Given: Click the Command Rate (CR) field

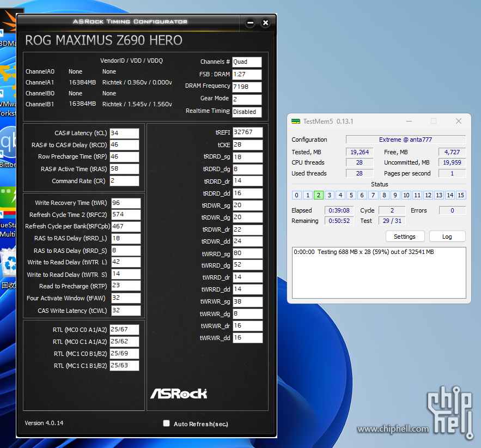Looking at the screenshot, I should 124,181.
